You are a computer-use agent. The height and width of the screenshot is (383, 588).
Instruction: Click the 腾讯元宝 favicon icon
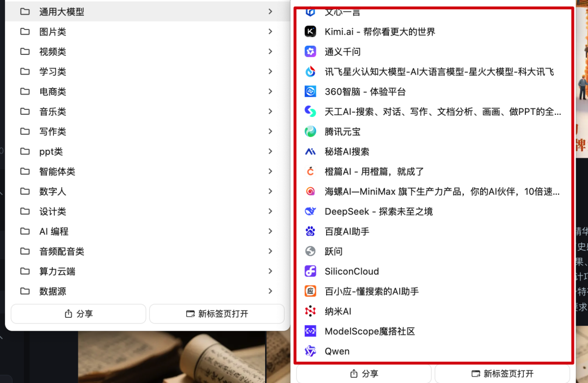310,131
